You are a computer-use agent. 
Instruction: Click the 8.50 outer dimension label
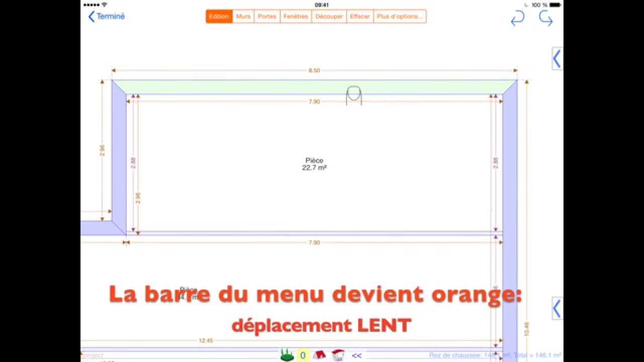(314, 70)
